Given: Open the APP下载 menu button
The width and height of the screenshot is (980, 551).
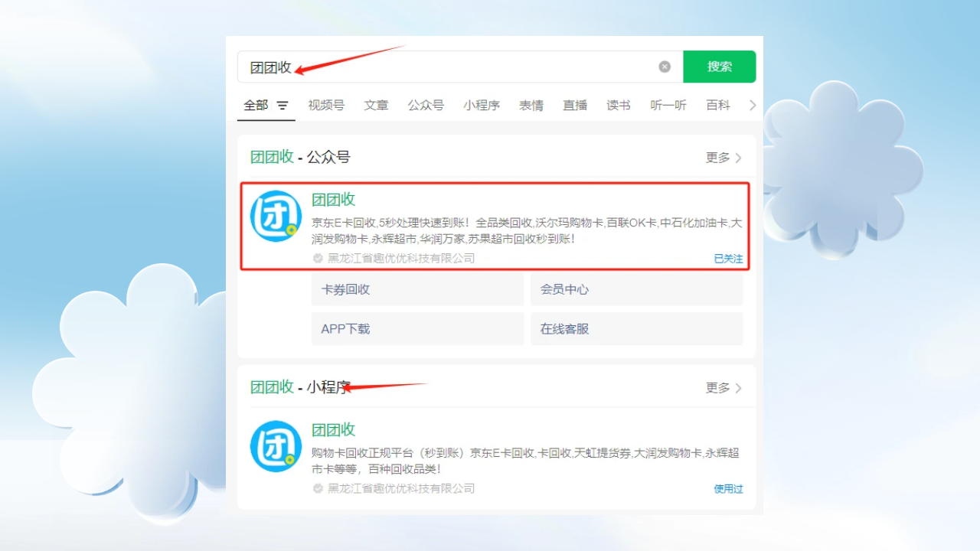Looking at the screenshot, I should [417, 328].
